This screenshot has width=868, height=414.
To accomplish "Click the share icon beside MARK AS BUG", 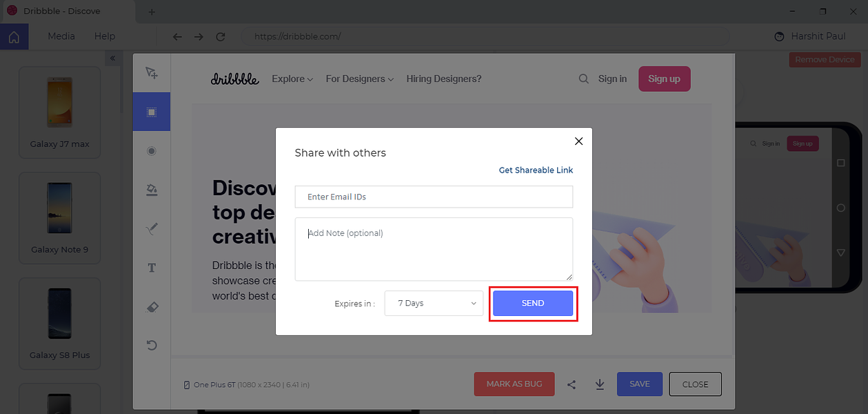I will pos(572,385).
